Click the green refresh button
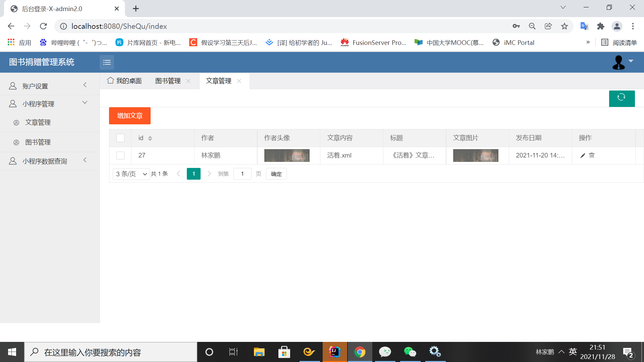This screenshot has height=362, width=644. pos(622,98)
